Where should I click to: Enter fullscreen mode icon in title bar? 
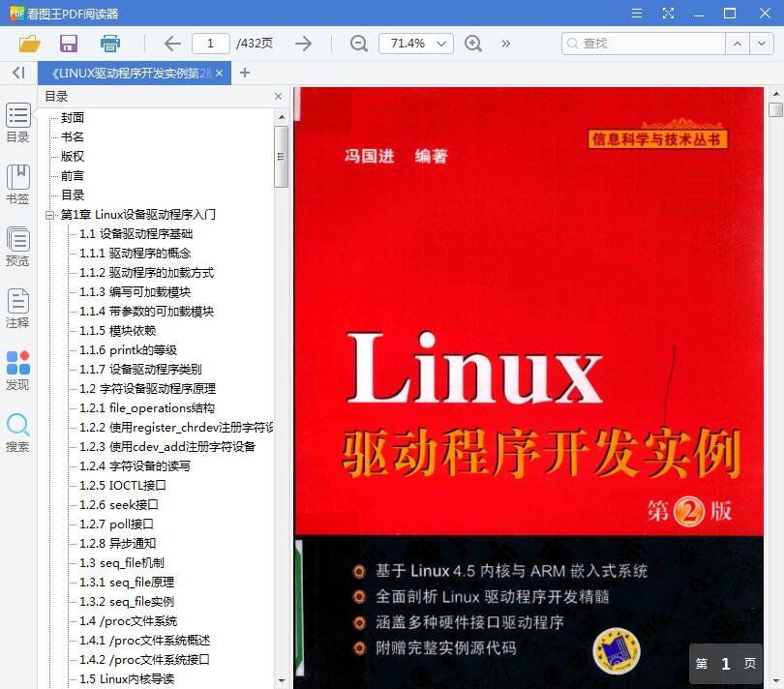click(x=668, y=13)
